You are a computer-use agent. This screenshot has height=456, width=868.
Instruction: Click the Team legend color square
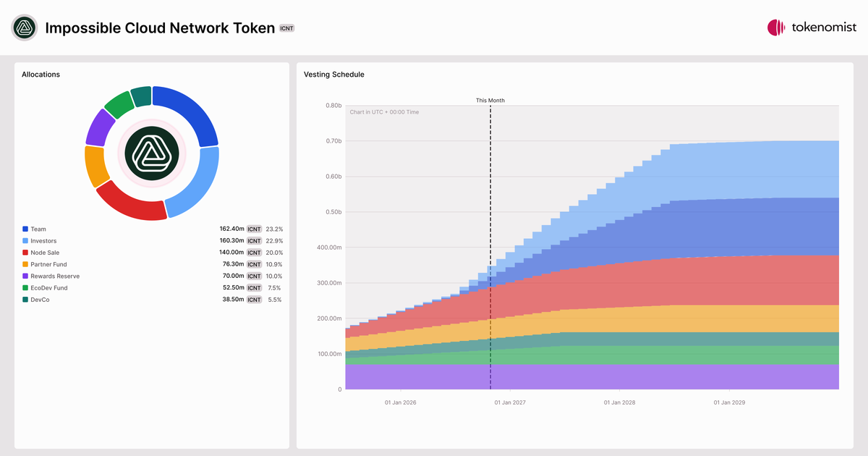(25, 229)
